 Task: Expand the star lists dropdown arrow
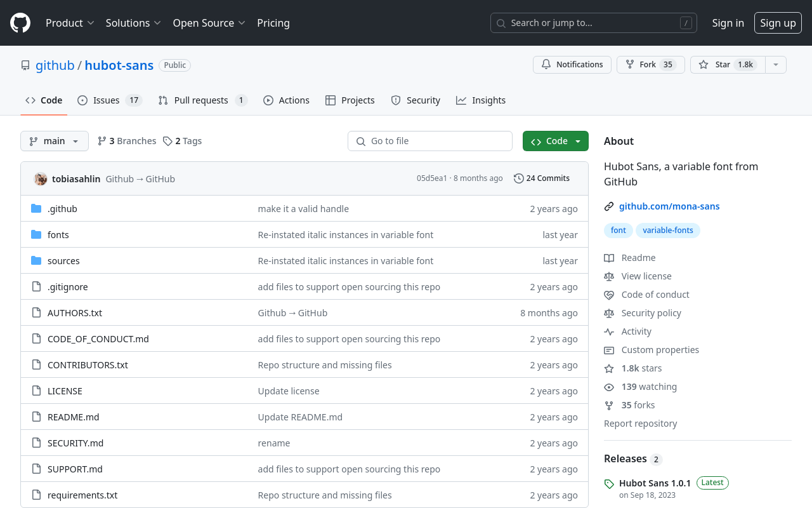tap(776, 65)
